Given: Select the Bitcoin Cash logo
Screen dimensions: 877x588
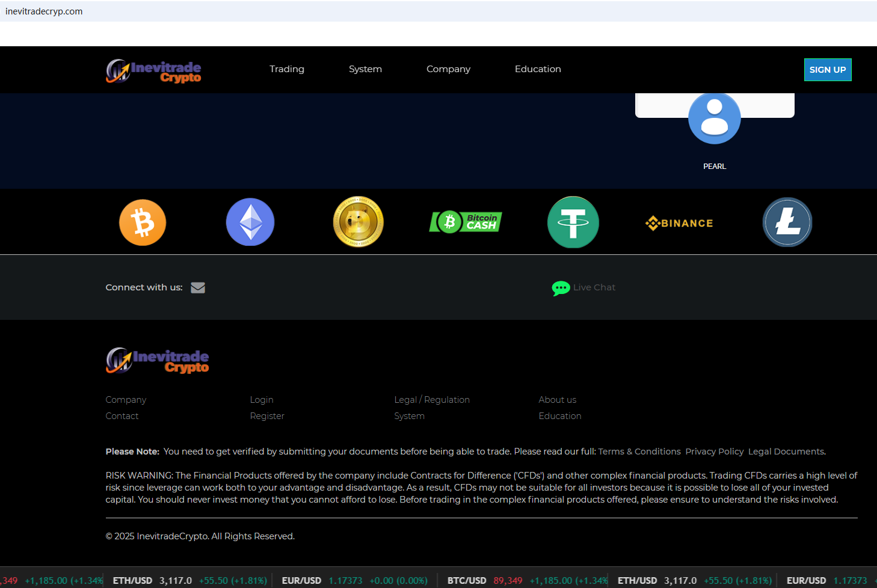Looking at the screenshot, I should (466, 222).
